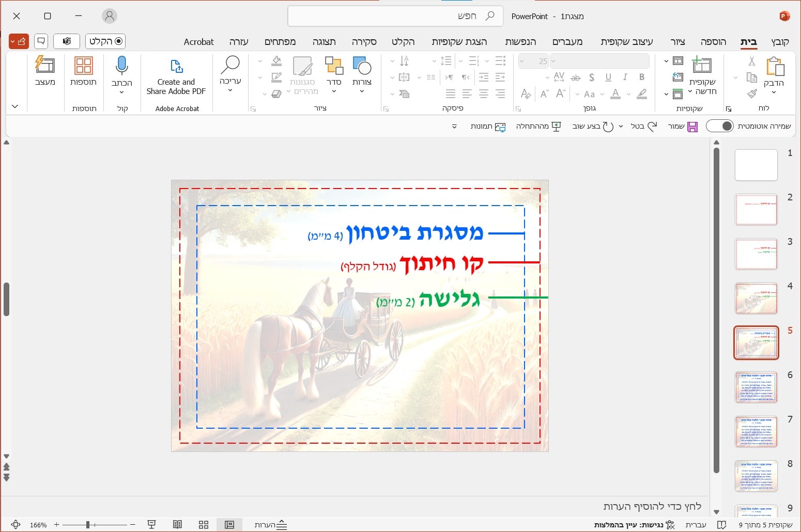Select slide 6 thumbnail
The width and height of the screenshot is (801, 532).
756,387
